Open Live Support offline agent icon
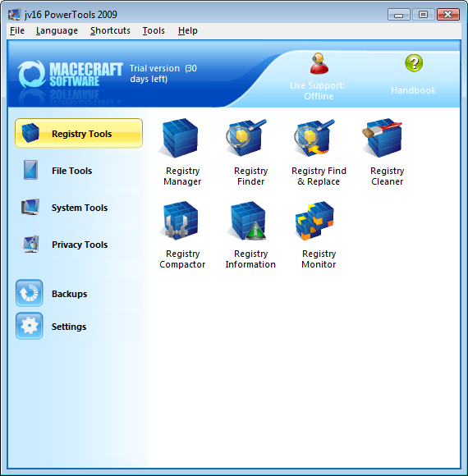Image resolution: width=468 pixels, height=476 pixels. [x=318, y=63]
